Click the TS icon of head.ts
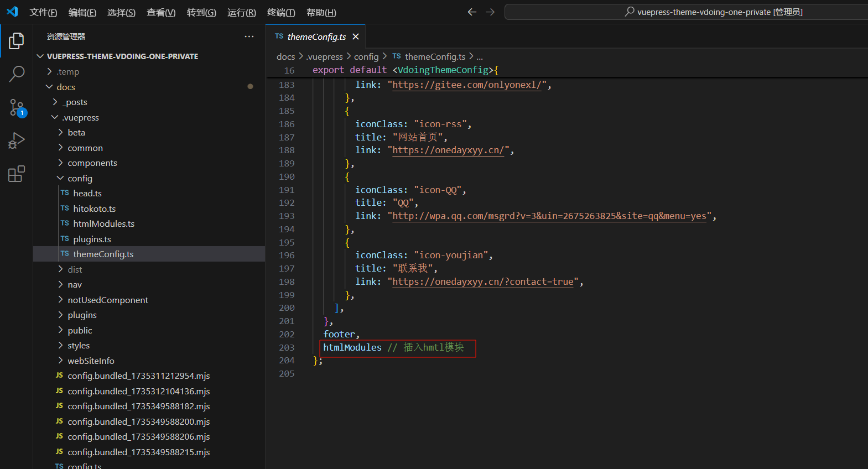The height and width of the screenshot is (469, 868). pyautogui.click(x=65, y=193)
